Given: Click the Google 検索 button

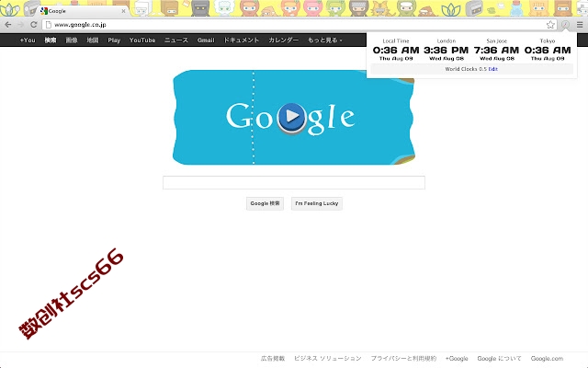Looking at the screenshot, I should pos(266,203).
